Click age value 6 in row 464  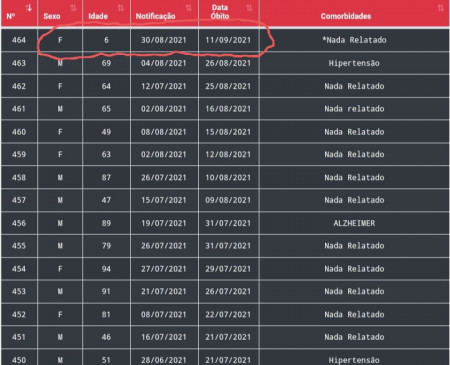(x=106, y=40)
